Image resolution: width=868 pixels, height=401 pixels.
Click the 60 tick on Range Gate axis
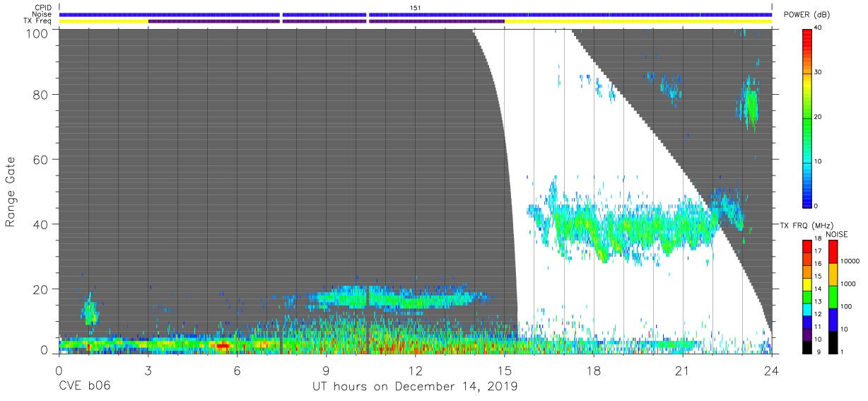pyautogui.click(x=42, y=160)
